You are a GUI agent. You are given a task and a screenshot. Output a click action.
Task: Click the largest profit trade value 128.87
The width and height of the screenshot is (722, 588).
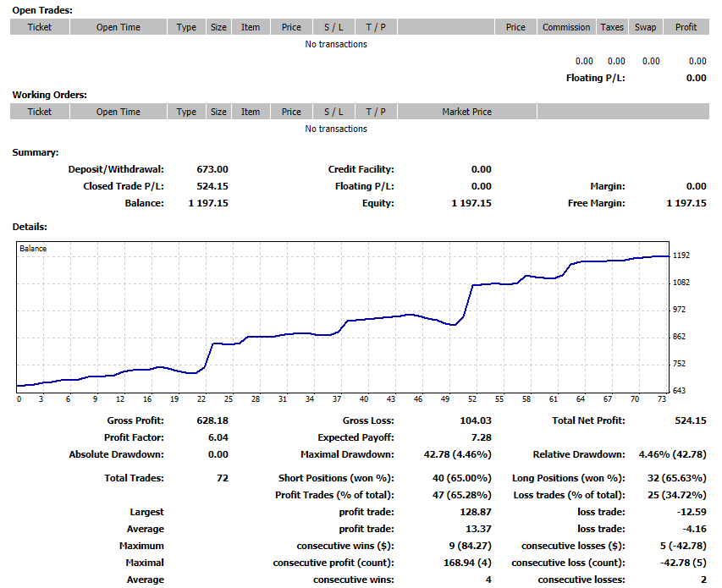pos(472,512)
